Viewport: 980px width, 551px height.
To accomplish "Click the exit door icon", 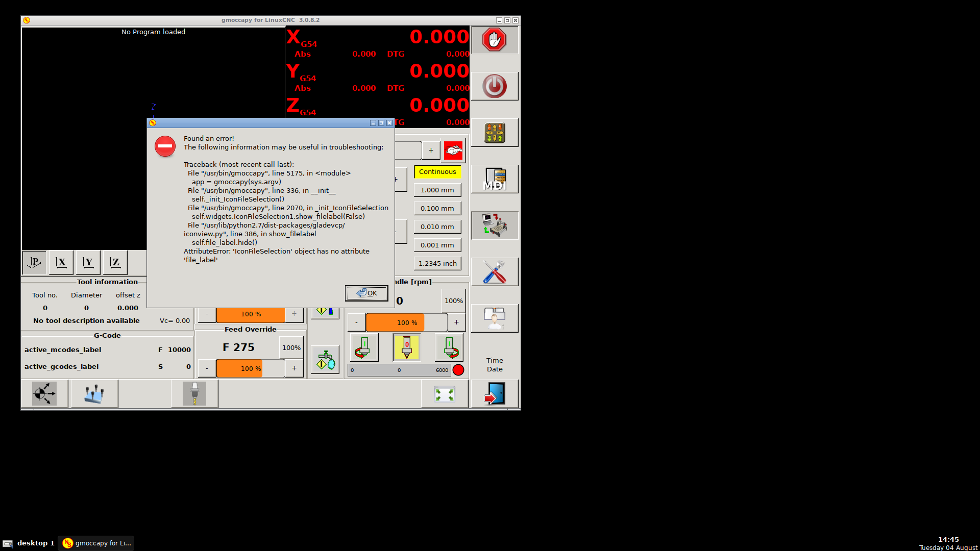I will pyautogui.click(x=494, y=394).
